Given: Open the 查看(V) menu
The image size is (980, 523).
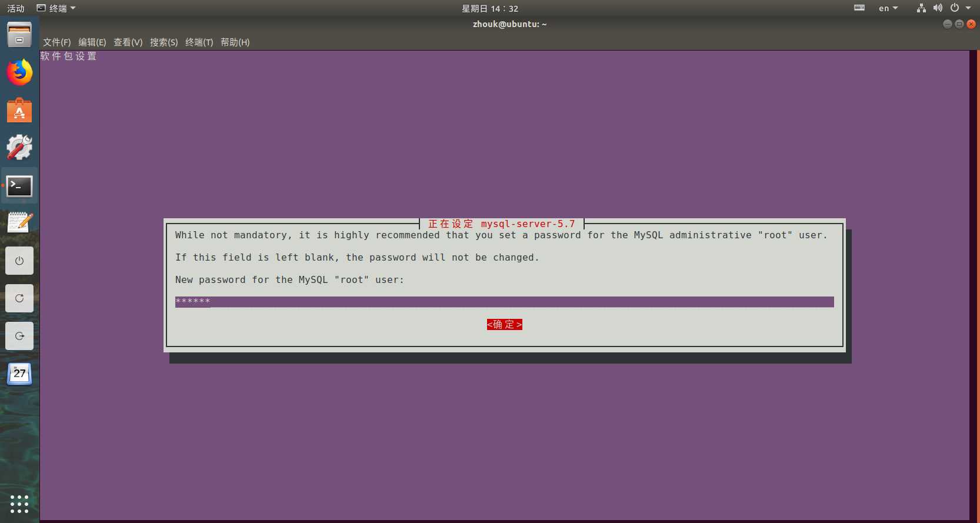Looking at the screenshot, I should point(128,42).
